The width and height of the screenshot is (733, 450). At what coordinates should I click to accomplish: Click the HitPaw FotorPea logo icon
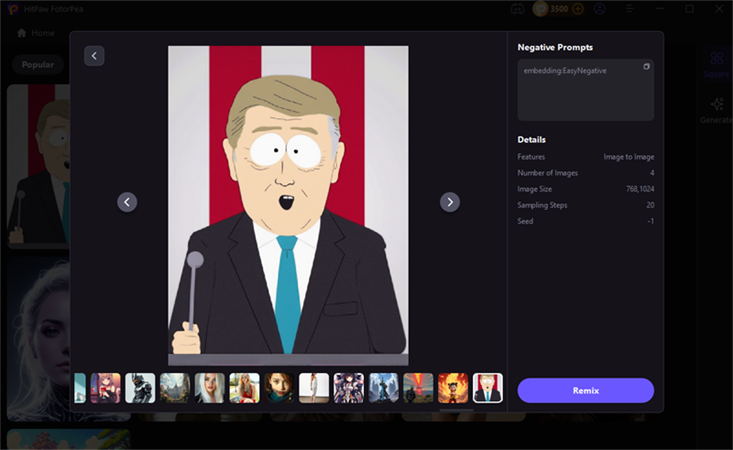(x=13, y=9)
